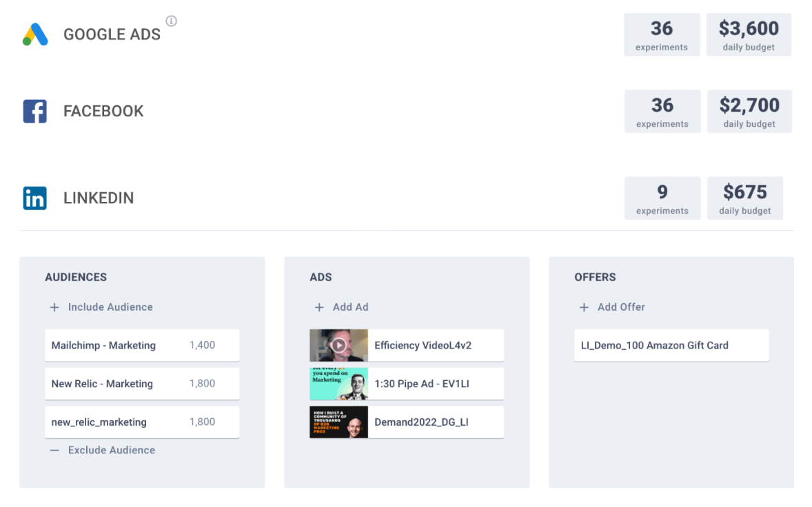Collapse the LinkedIn channel section
The width and height of the screenshot is (812, 507).
click(99, 198)
